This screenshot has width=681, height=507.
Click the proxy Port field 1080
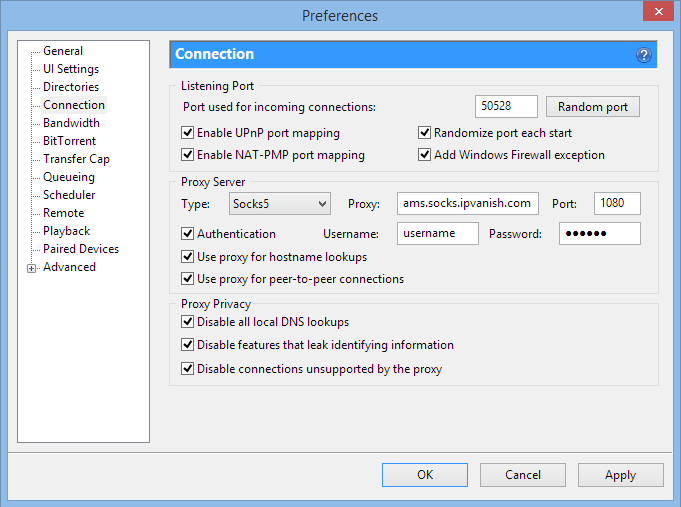[x=617, y=203]
